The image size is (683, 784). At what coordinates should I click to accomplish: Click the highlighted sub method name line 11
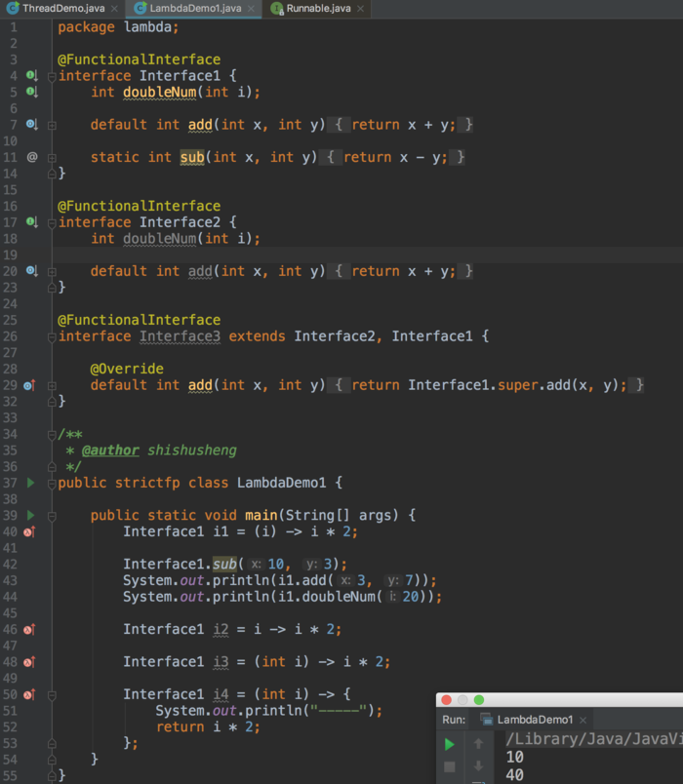[x=192, y=158]
